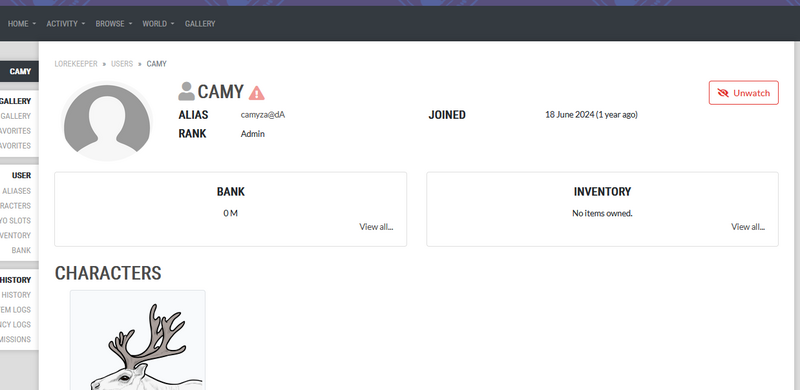
Task: Click the 0 M bank balance
Action: click(231, 213)
